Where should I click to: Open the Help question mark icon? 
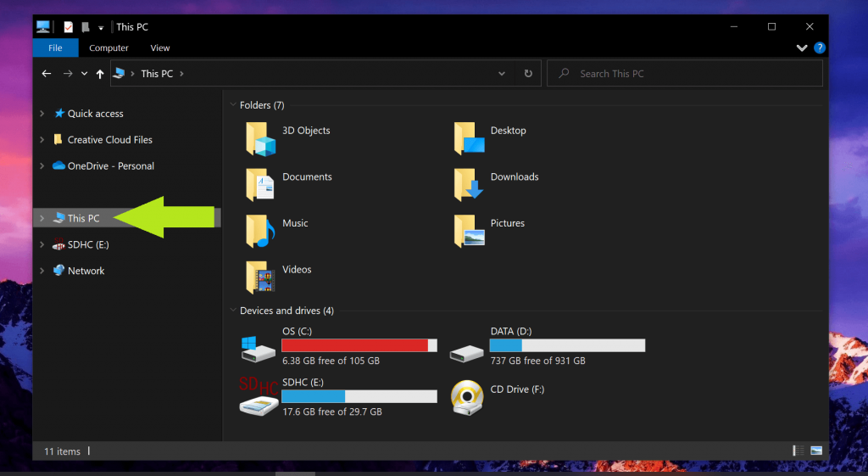tap(820, 48)
